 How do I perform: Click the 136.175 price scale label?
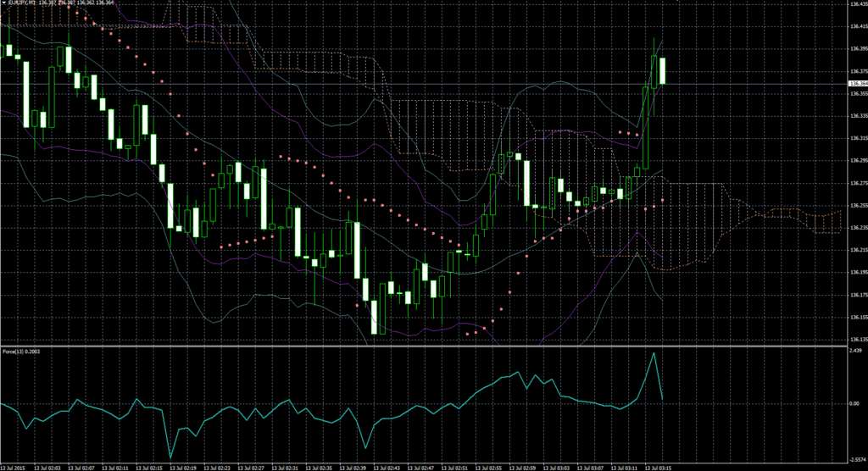click(858, 295)
